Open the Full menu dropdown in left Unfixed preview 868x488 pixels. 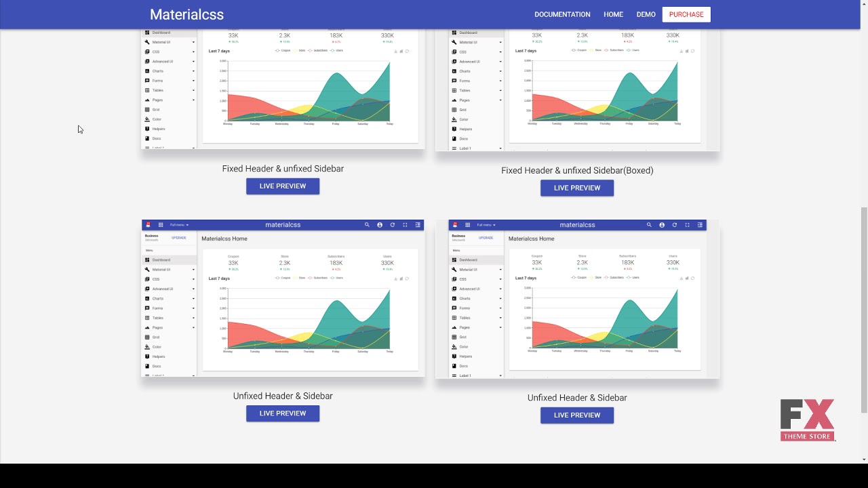tap(179, 225)
